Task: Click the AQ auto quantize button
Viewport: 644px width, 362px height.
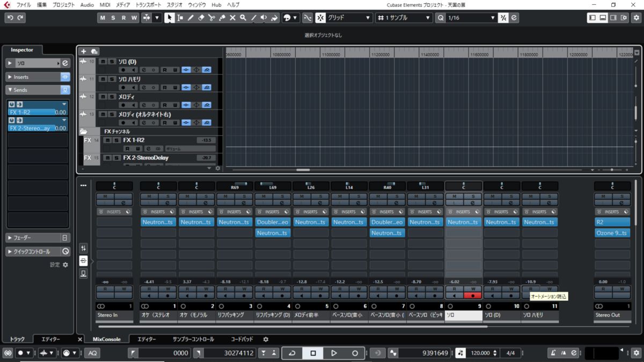Action: 93,353
